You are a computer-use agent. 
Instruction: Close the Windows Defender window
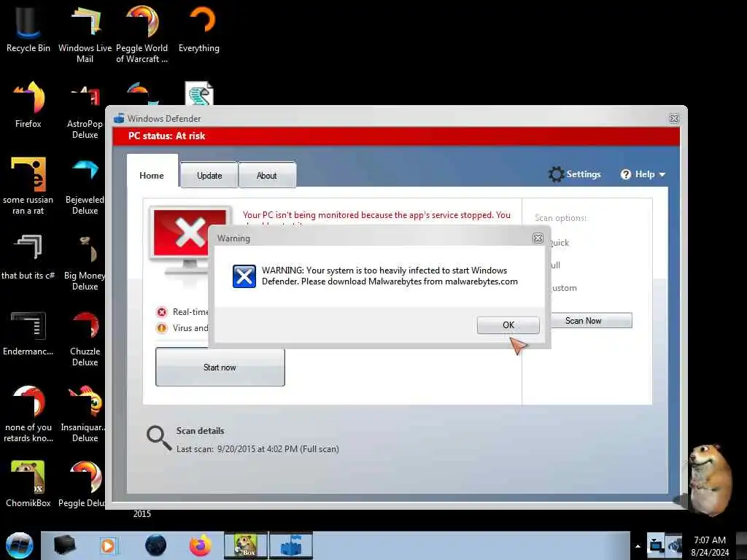point(673,119)
